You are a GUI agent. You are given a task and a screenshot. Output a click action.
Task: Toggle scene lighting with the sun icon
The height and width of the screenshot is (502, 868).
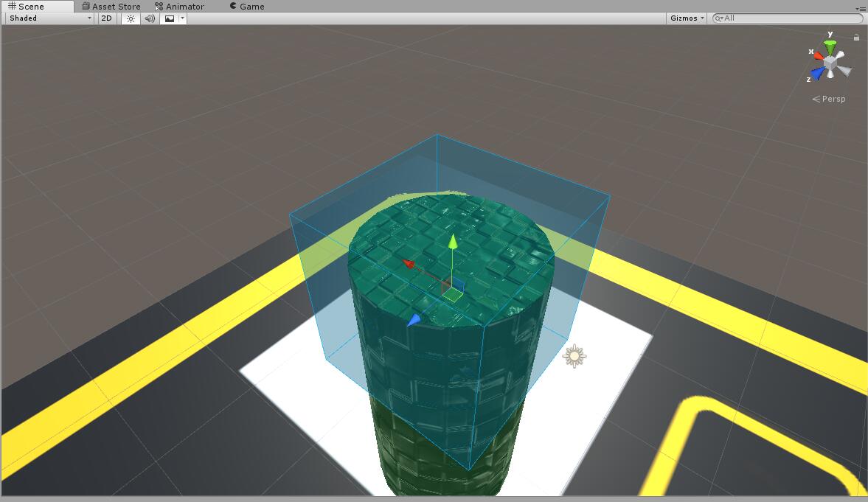coord(130,18)
